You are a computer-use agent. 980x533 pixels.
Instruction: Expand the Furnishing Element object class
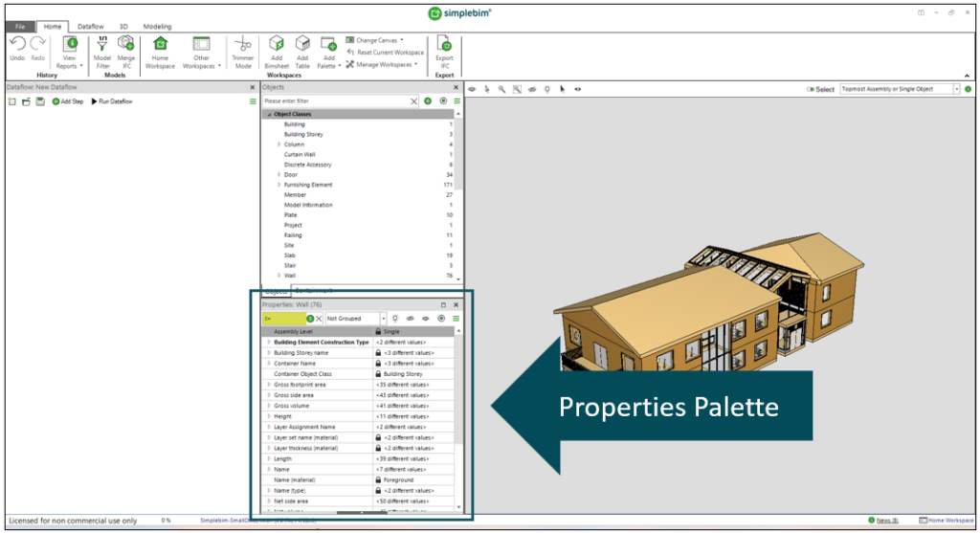[278, 185]
